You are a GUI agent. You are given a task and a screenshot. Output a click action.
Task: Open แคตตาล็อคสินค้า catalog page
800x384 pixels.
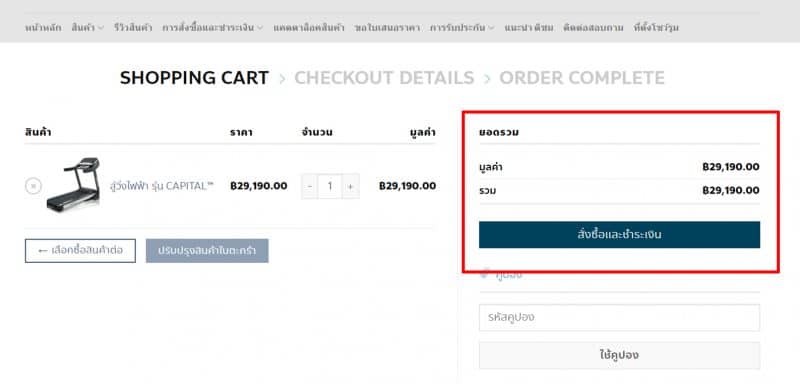click(x=309, y=28)
